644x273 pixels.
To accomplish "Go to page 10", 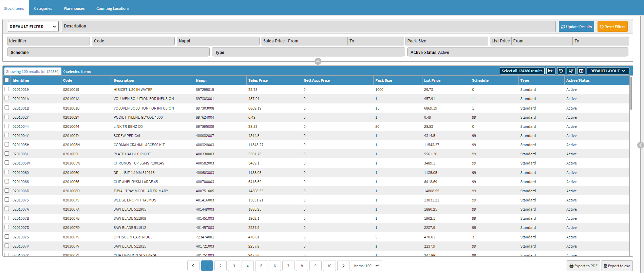I will click(x=329, y=266).
